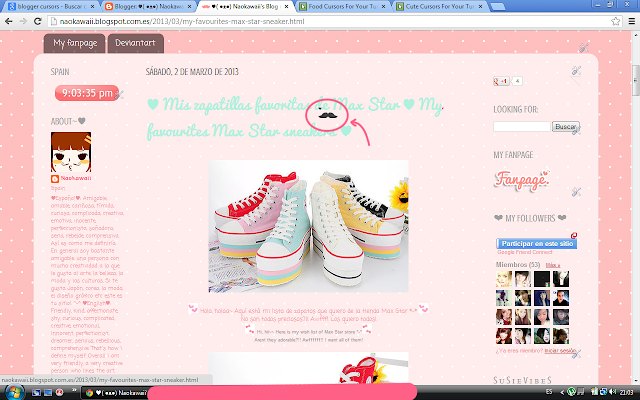Close the 'Food Cursors For Your' tab
This screenshot has height=400, width=640.
383,7
